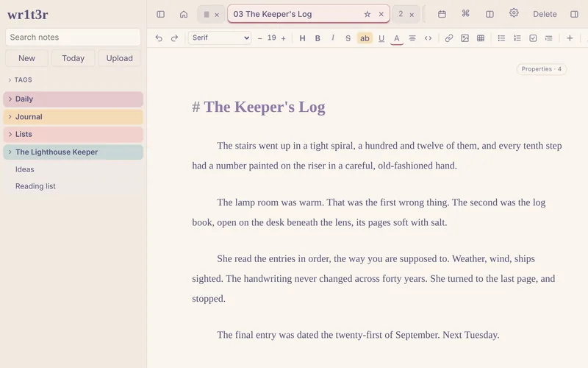Close the tab numbered 2
Screen dimensions: 588x368
(x=412, y=15)
